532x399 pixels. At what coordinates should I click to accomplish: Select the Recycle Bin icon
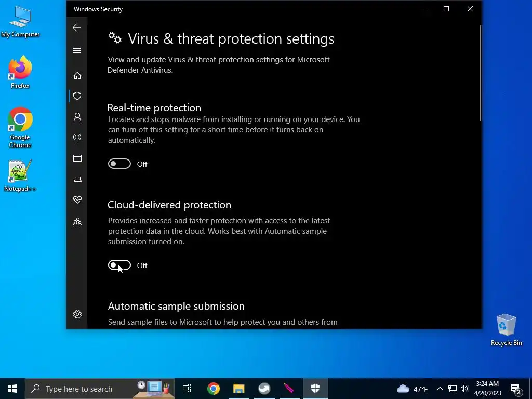click(x=506, y=330)
